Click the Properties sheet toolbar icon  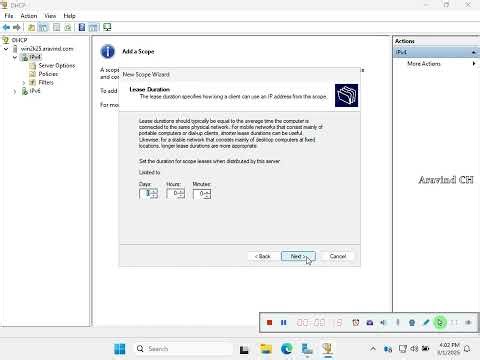pos(56,28)
